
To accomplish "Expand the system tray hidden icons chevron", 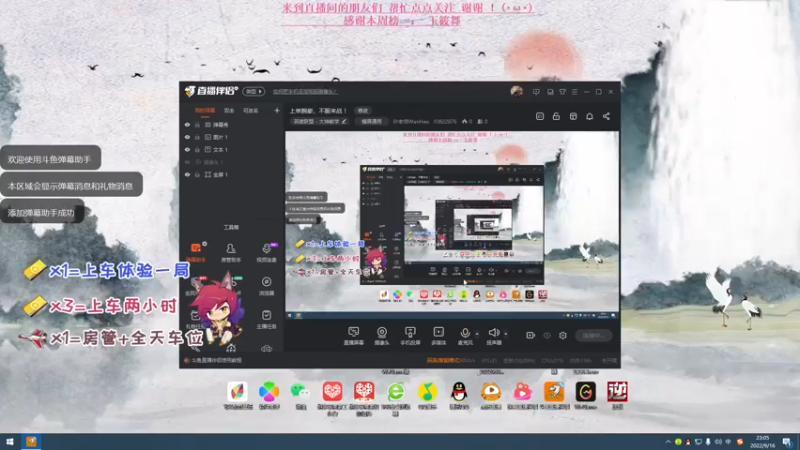I will 668,442.
